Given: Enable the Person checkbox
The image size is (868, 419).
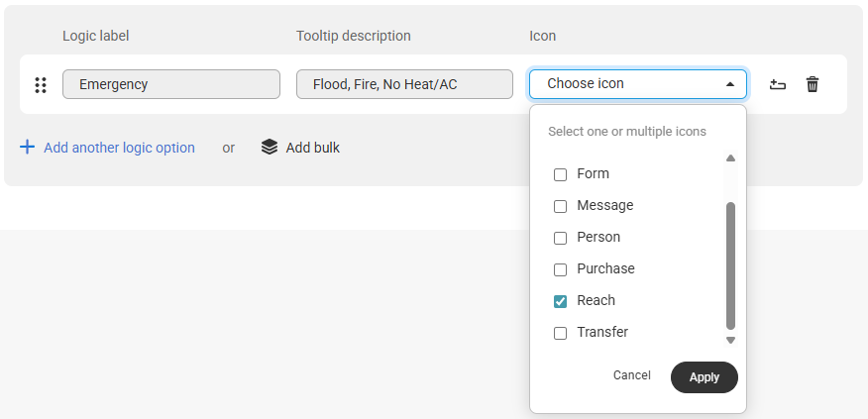Looking at the screenshot, I should click(560, 238).
